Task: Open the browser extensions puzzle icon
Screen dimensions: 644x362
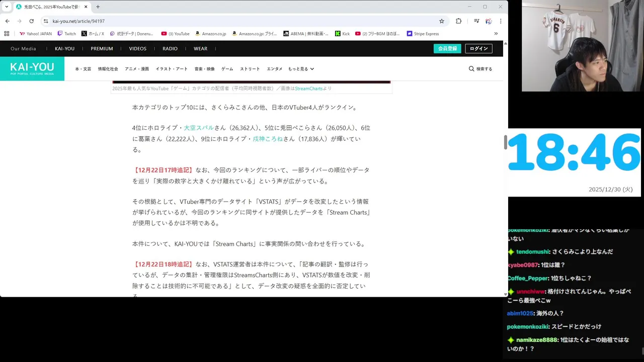Action: tap(458, 21)
